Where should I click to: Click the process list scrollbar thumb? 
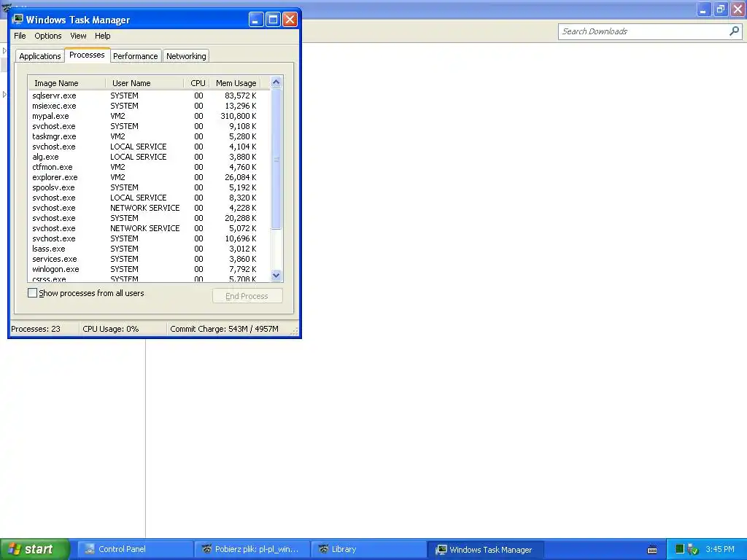pos(276,159)
